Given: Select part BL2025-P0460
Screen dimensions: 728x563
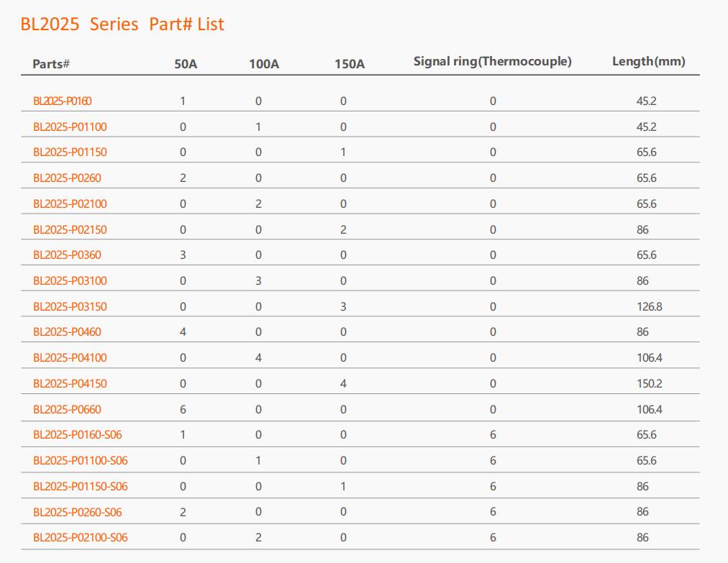Looking at the screenshot, I should coord(67,332).
